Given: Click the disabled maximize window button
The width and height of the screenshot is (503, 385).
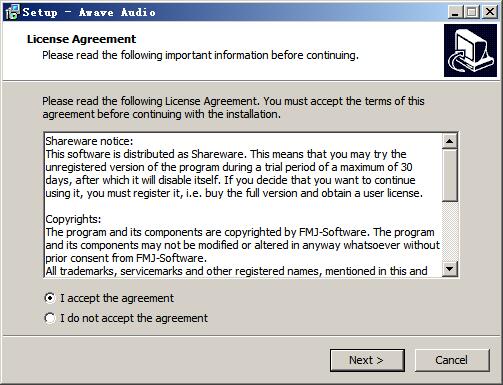Looking at the screenshot, I should [472, 12].
